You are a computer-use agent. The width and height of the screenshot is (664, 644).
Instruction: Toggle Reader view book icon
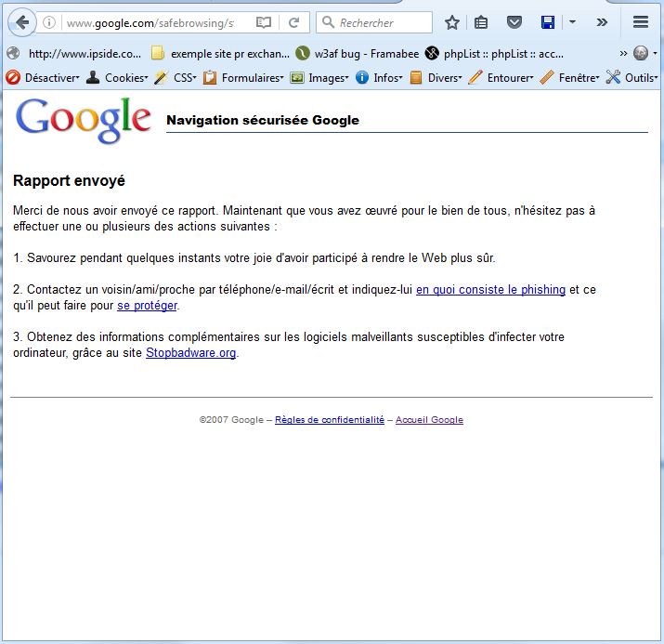tap(264, 22)
